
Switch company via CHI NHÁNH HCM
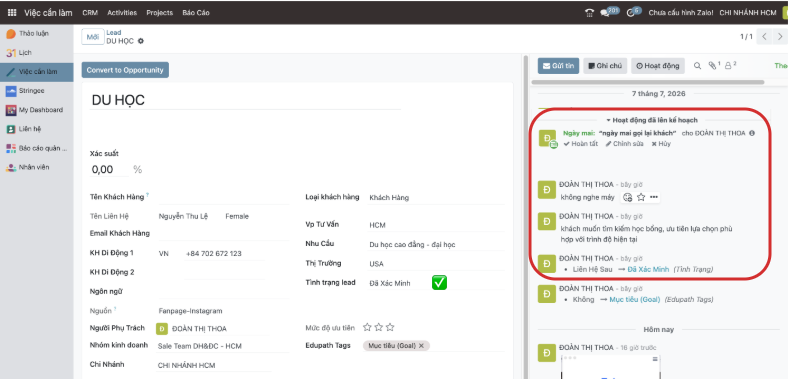click(x=748, y=13)
